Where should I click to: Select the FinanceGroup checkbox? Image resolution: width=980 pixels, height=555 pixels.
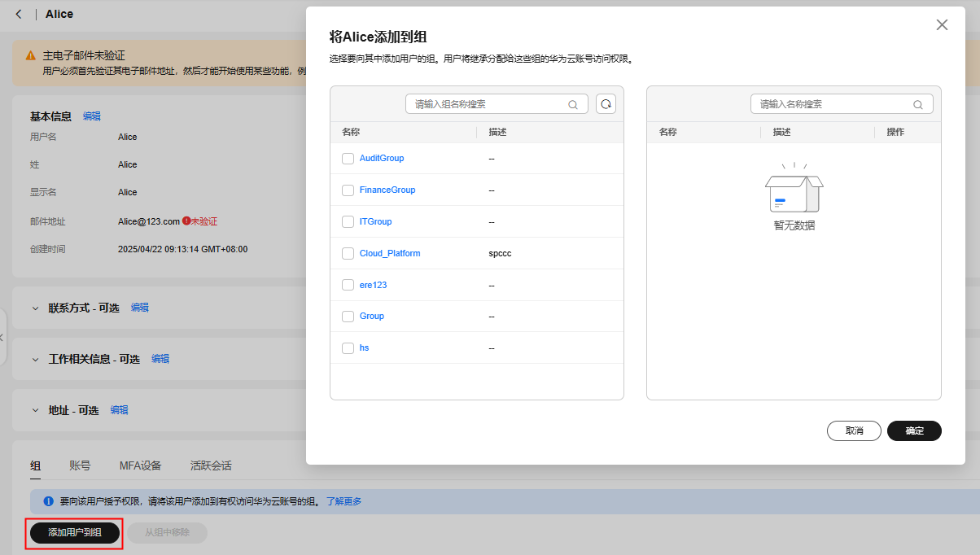[x=348, y=190]
